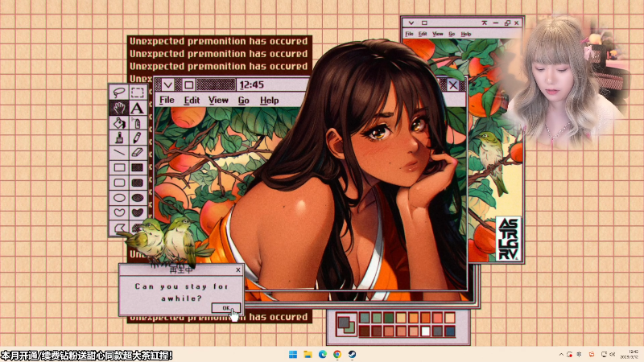Choose the straight Line tool
The width and height of the screenshot is (644, 362).
point(119,152)
